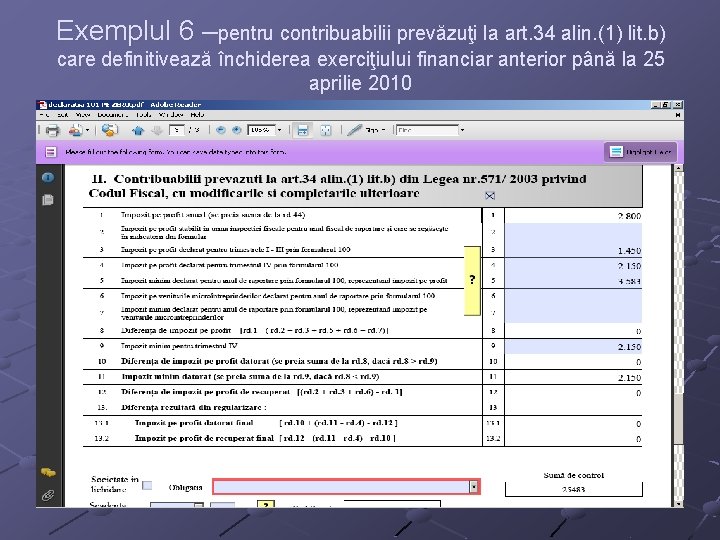Open the Obligatia dropdown list
This screenshot has width=720, height=540.
[473, 487]
